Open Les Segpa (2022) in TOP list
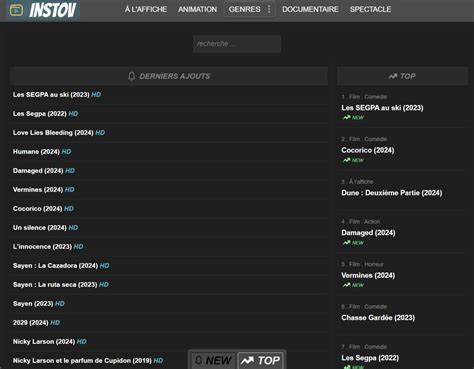The height and width of the screenshot is (369, 474). (370, 358)
